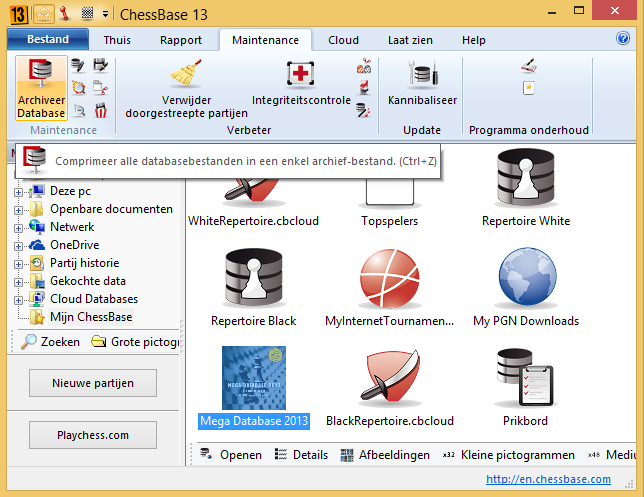Expand the Netwerk tree node
Screen dimensions: 644x497
point(18,228)
